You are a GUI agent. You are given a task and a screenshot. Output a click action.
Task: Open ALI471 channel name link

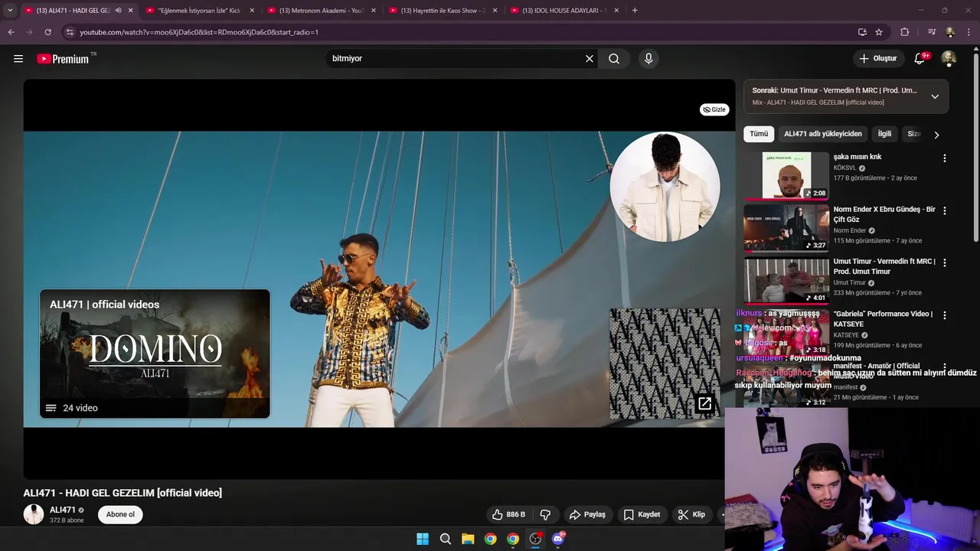pos(63,510)
